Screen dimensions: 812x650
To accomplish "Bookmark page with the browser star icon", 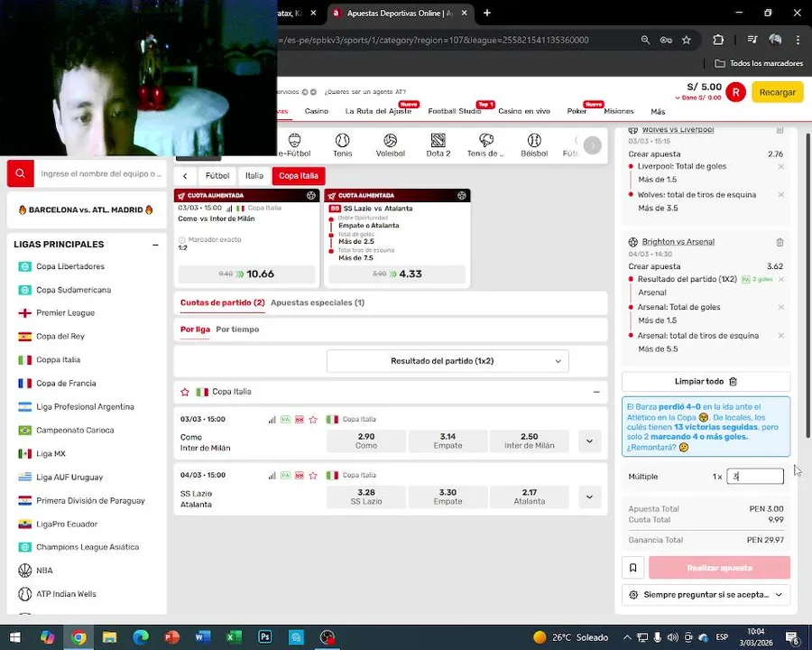I will (x=687, y=40).
